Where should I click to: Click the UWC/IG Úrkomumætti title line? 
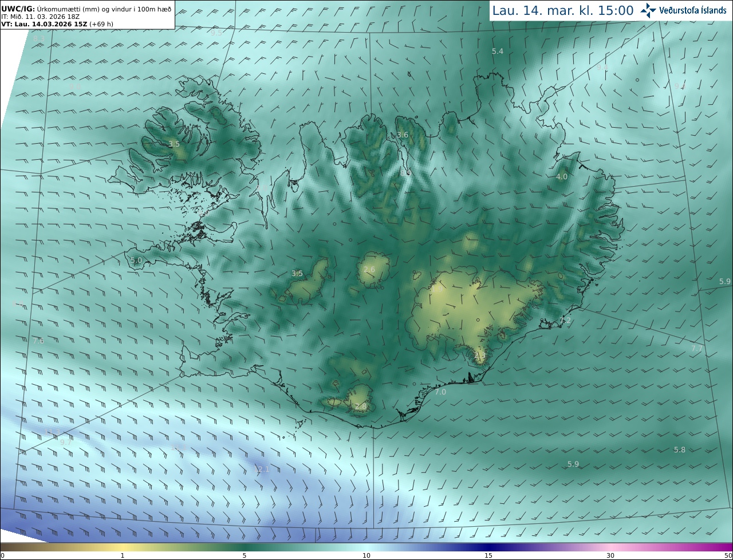point(86,8)
